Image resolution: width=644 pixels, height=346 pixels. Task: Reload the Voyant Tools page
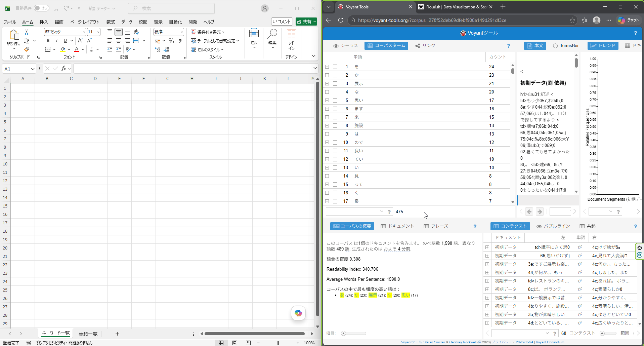[x=341, y=20]
